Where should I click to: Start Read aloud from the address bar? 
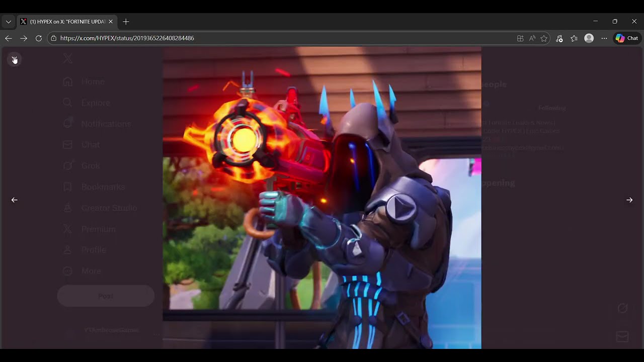tap(532, 38)
